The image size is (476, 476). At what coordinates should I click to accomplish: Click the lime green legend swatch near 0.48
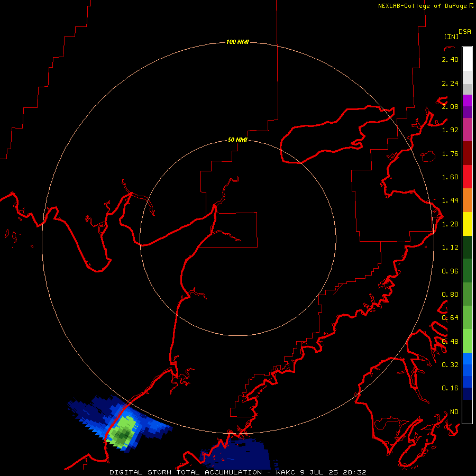[x=467, y=341]
